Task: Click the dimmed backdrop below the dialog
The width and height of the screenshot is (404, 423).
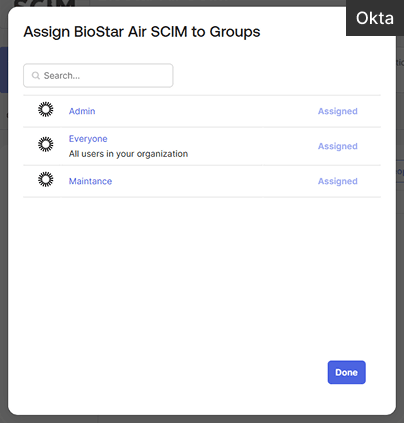Action: (x=202, y=419)
